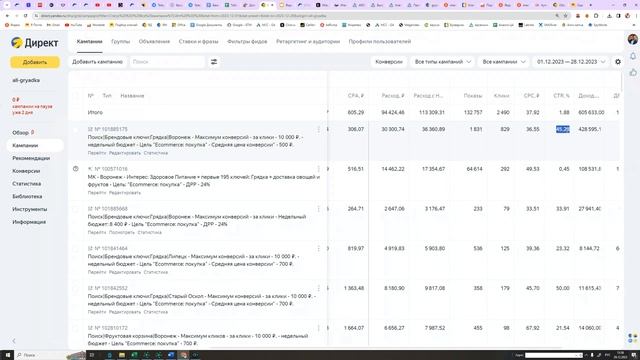Open 'Все кампании' dropdown
640x360 pixels.
pos(504,62)
